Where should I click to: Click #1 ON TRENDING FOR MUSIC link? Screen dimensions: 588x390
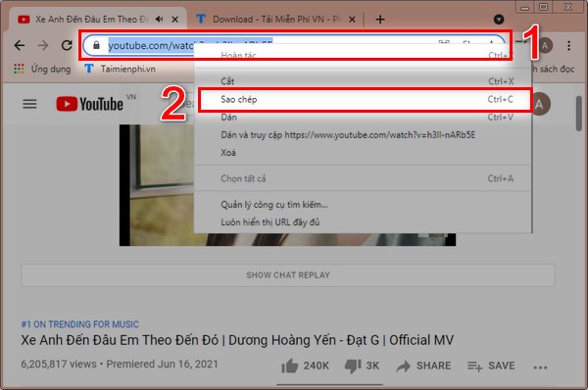pos(80,324)
